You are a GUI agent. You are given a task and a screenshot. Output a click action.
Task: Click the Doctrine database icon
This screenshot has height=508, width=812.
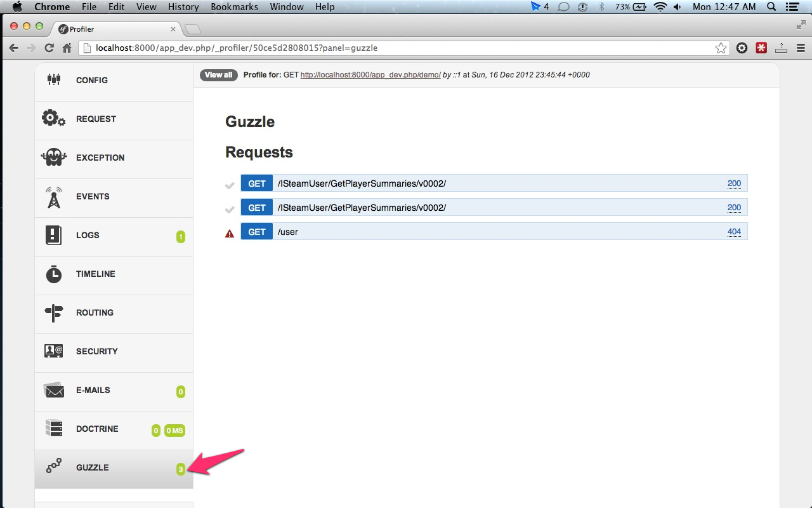[x=54, y=428]
